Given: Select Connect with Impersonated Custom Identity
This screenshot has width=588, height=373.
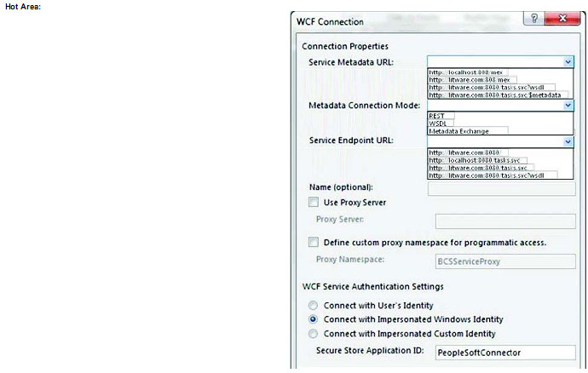Looking at the screenshot, I should 314,333.
